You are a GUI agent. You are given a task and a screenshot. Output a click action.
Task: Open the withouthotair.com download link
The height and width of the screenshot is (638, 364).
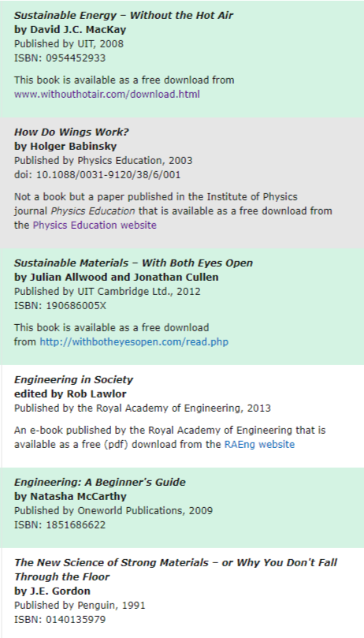107,95
